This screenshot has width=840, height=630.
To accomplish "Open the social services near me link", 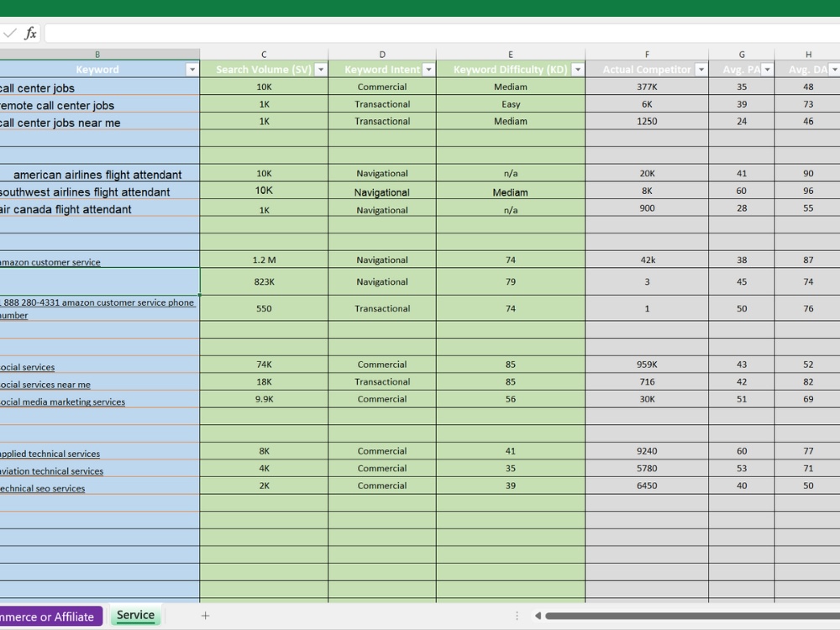I will coord(45,384).
